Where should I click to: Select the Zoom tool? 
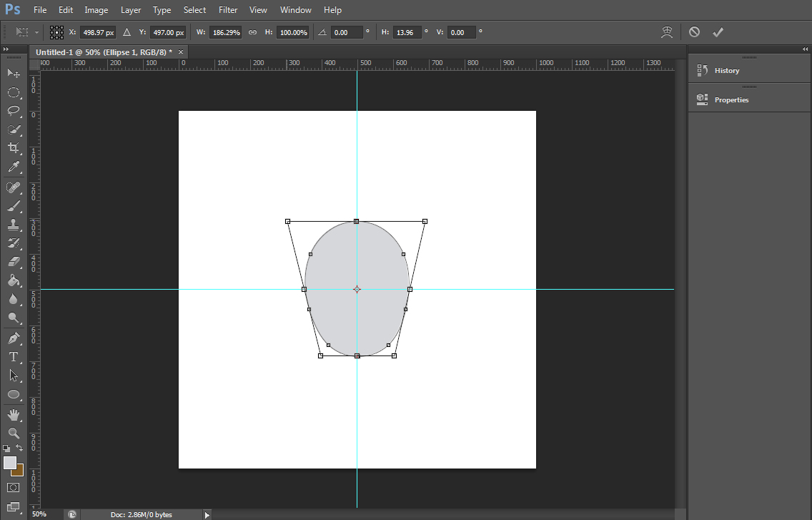point(14,433)
